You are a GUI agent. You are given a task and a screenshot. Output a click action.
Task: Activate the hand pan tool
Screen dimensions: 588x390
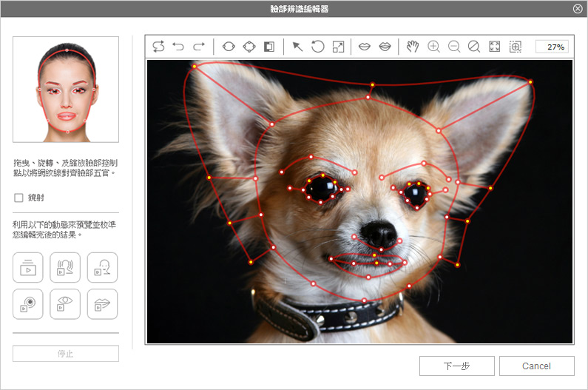point(413,47)
